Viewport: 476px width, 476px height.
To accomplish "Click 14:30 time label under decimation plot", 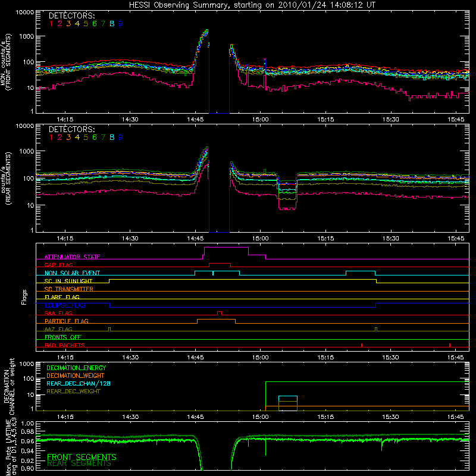I will pyautogui.click(x=130, y=417).
